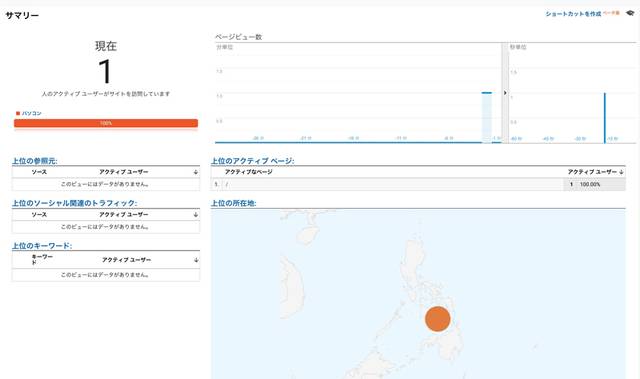This screenshot has width=640, height=379.
Task: Click the per-minute pageview bar in the chart
Action: point(487,117)
